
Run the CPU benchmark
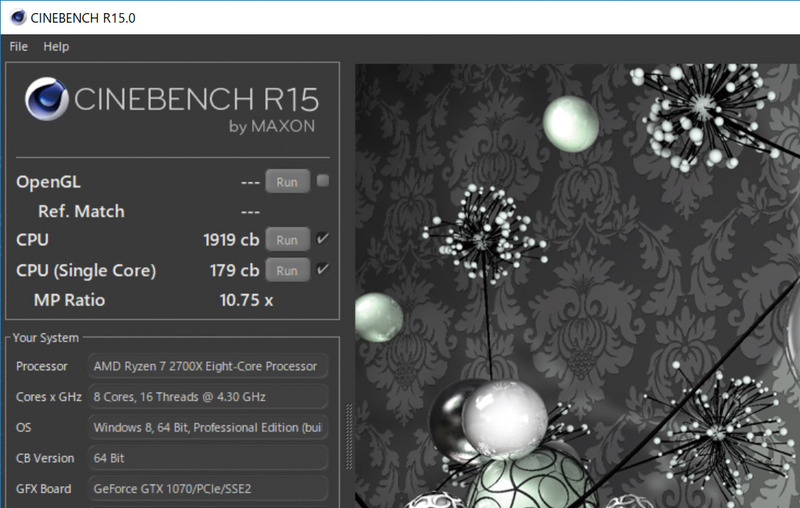(x=287, y=240)
